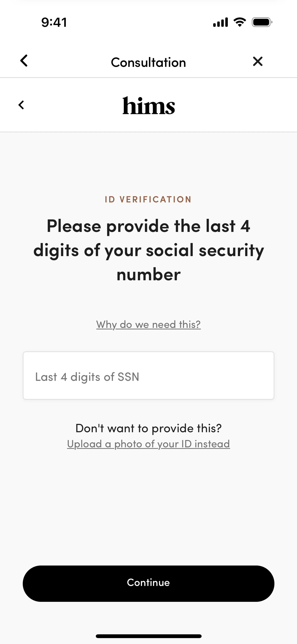Close the Consultation screen with X

coord(258,61)
